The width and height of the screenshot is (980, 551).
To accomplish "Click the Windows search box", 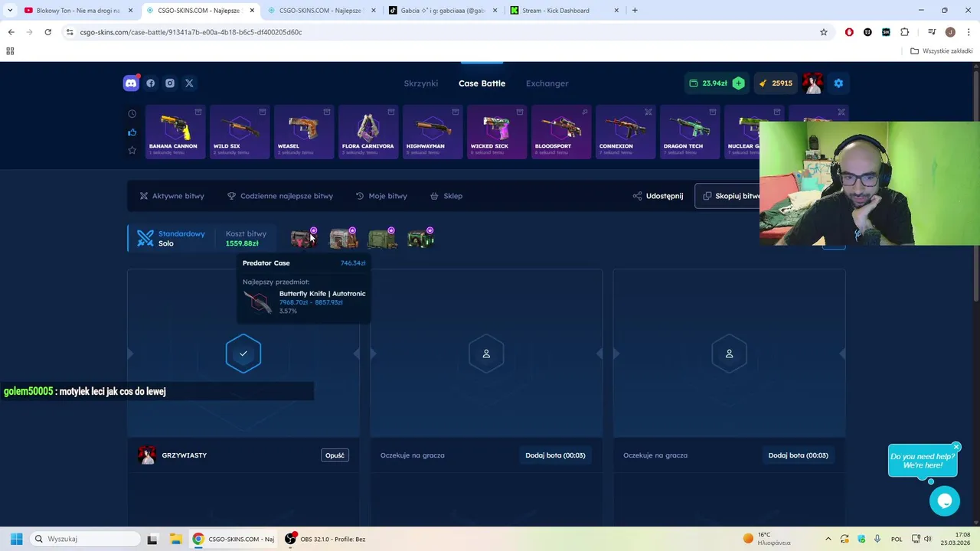I will (x=84, y=539).
